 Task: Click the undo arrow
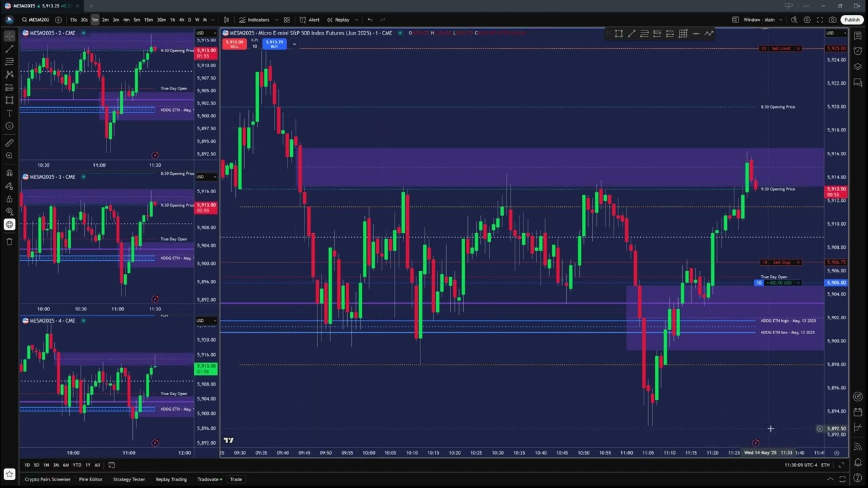(370, 20)
